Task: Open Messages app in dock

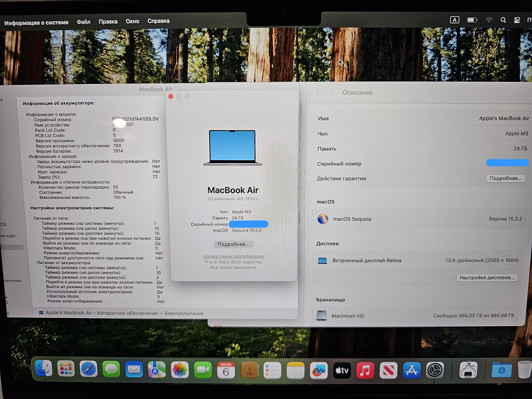Action: pos(111,369)
